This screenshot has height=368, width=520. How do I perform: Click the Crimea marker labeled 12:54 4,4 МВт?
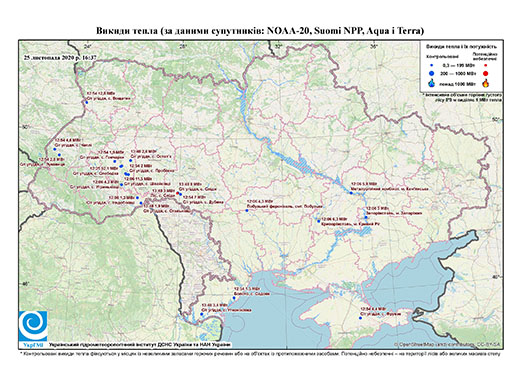click(x=360, y=318)
